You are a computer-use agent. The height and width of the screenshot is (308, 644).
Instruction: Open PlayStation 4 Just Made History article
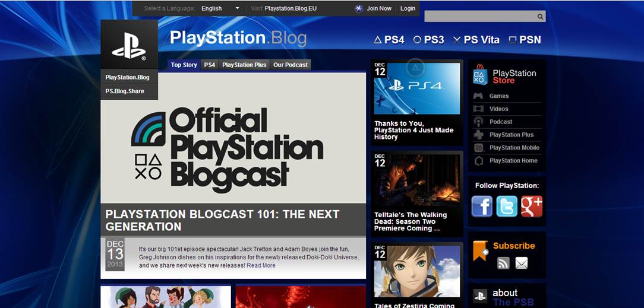413,130
